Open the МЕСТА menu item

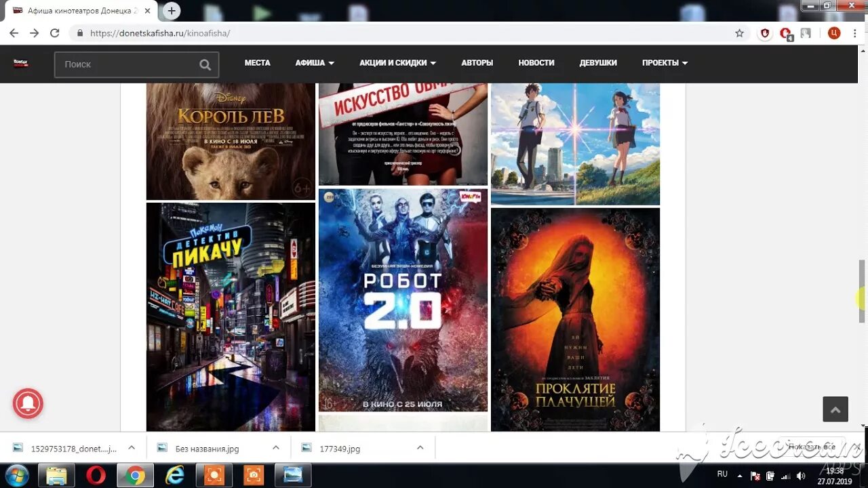(x=257, y=62)
